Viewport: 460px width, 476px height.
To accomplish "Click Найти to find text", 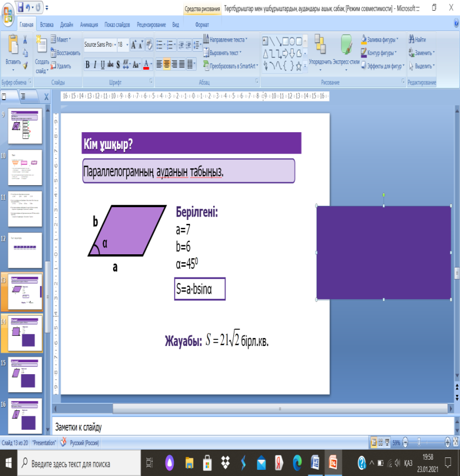I will (417, 39).
